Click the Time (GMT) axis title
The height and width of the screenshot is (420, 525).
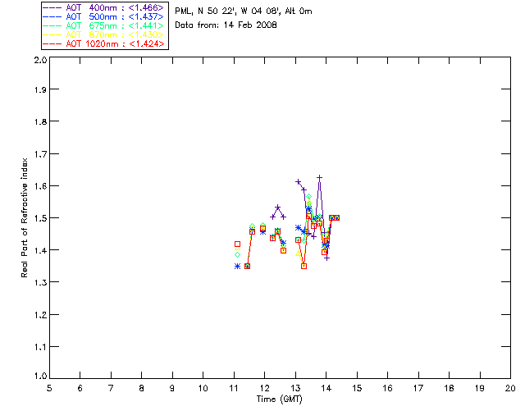(280, 399)
